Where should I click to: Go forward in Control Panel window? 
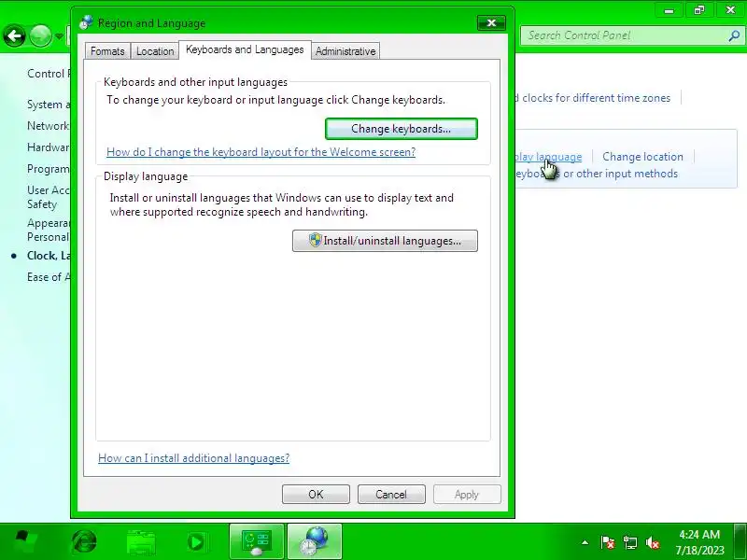click(40, 35)
